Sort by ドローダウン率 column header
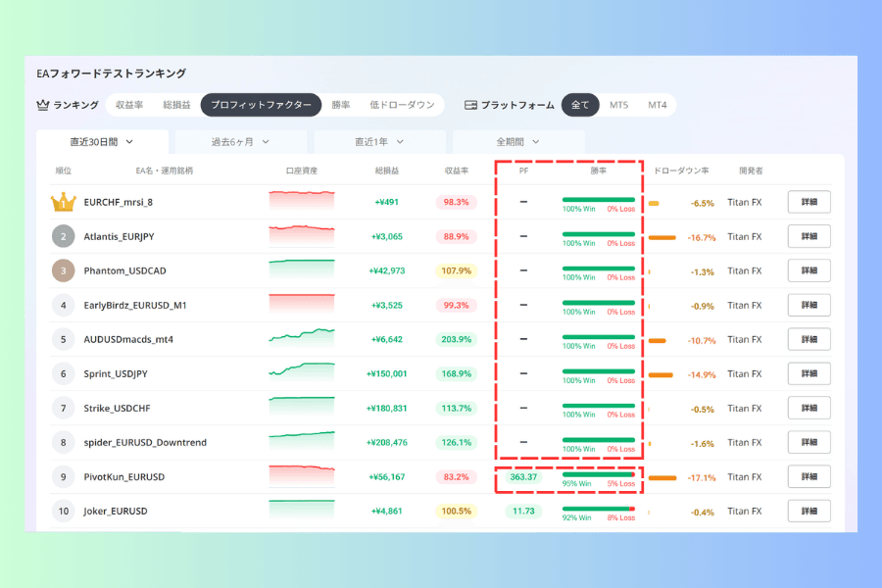882x588 pixels. 681,171
